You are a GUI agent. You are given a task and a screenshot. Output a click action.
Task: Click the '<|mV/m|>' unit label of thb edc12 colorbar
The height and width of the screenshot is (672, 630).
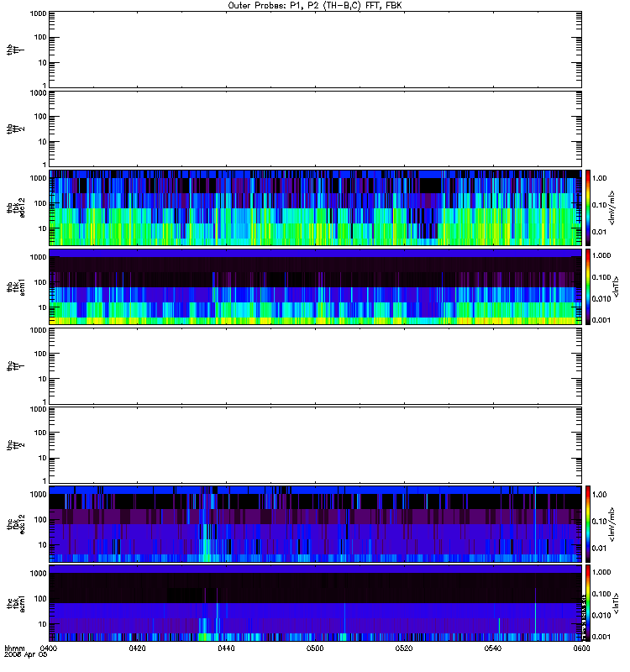(612, 207)
